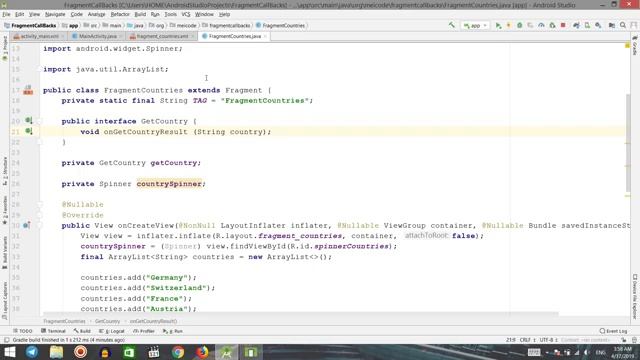Screen dimensions: 640x360
Task: Collapse the annotations fold marker at line 28
Action: (40, 204)
